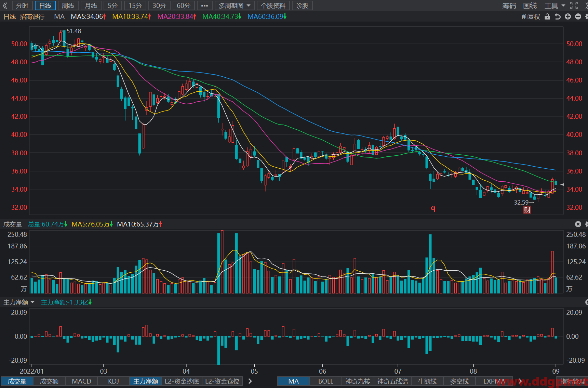Toggle fullscreen chart with expand arrows icon
The image size is (588, 388).
[574, 5]
